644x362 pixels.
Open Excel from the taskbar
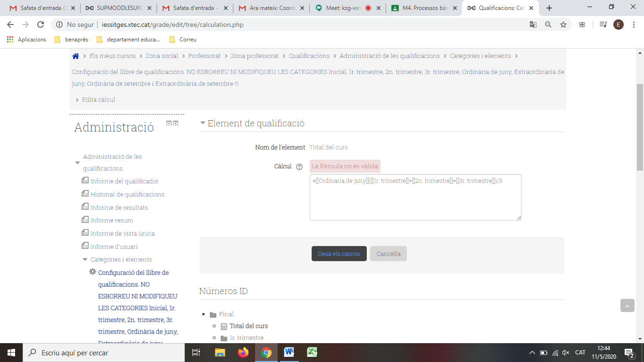click(x=312, y=352)
